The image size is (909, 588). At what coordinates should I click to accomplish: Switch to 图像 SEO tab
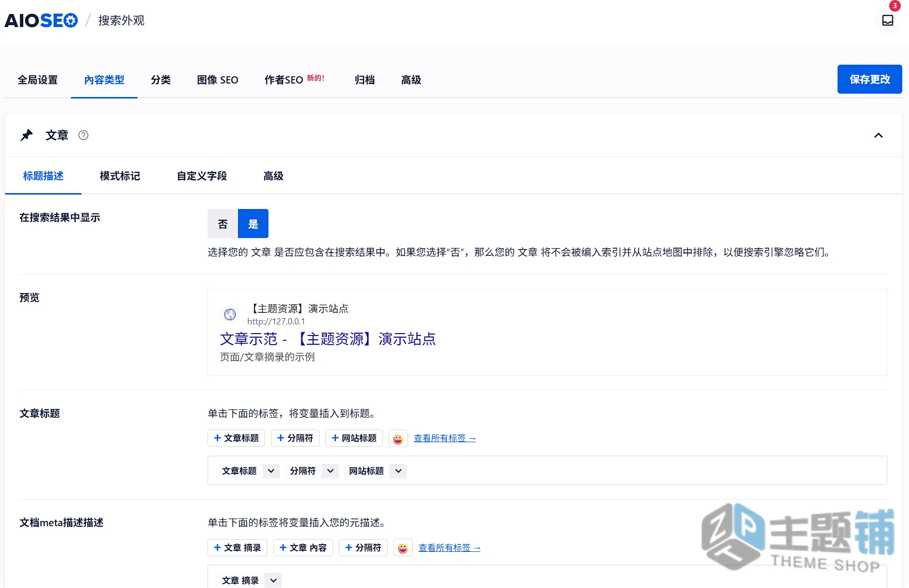click(218, 80)
